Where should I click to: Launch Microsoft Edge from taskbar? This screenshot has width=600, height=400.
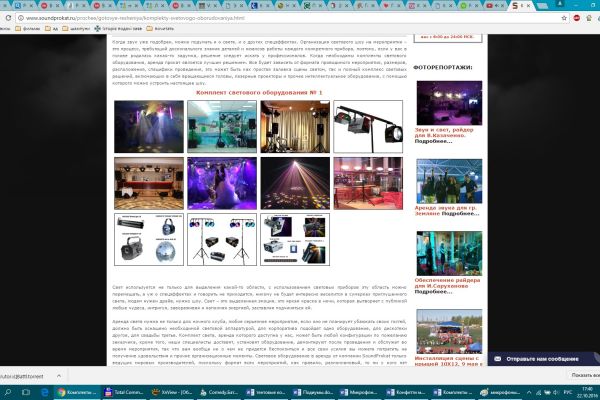tap(44, 392)
